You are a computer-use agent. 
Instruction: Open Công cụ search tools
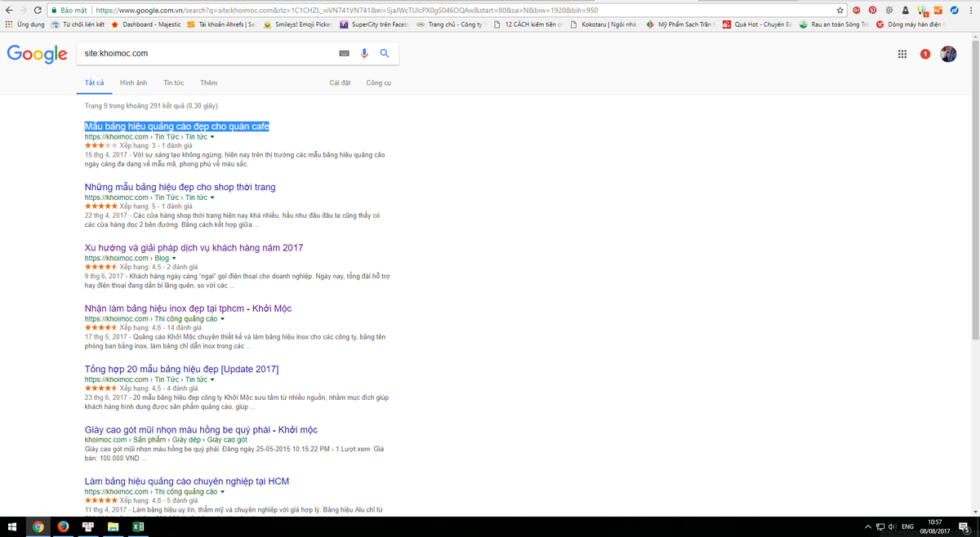coord(379,83)
